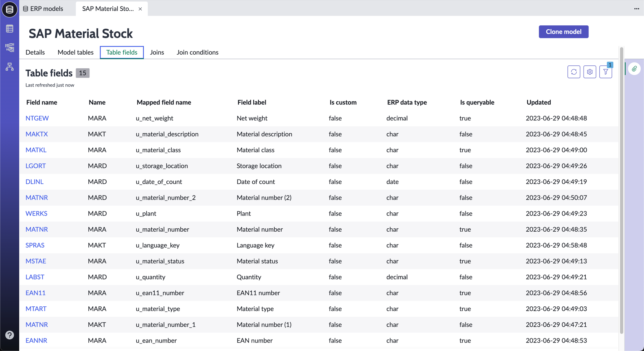This screenshot has height=351, width=644.
Task: Open list settings gear icon
Action: pos(590,72)
